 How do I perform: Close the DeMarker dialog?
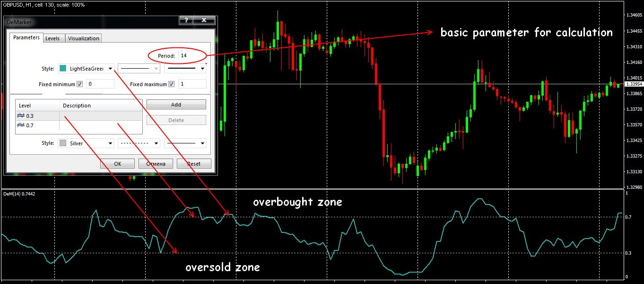[204, 20]
